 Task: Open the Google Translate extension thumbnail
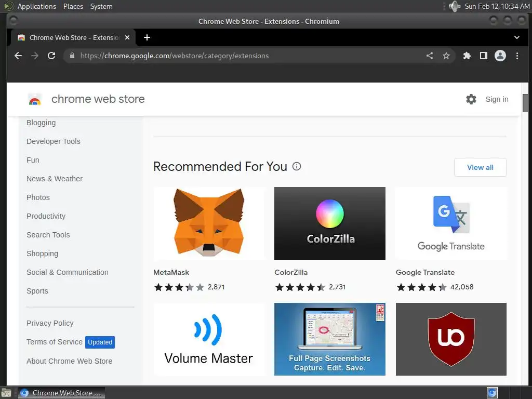pos(451,223)
